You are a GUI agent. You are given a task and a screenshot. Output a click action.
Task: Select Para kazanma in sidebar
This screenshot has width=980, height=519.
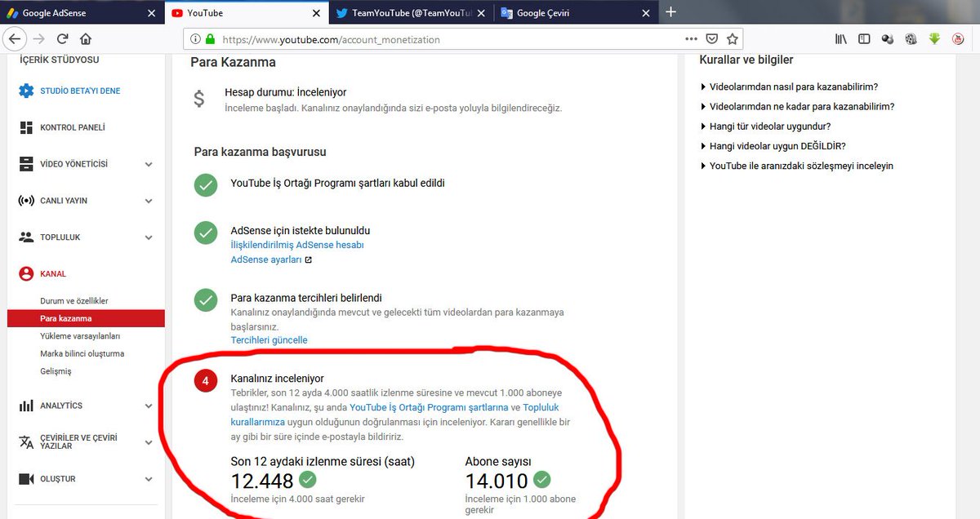click(86, 318)
